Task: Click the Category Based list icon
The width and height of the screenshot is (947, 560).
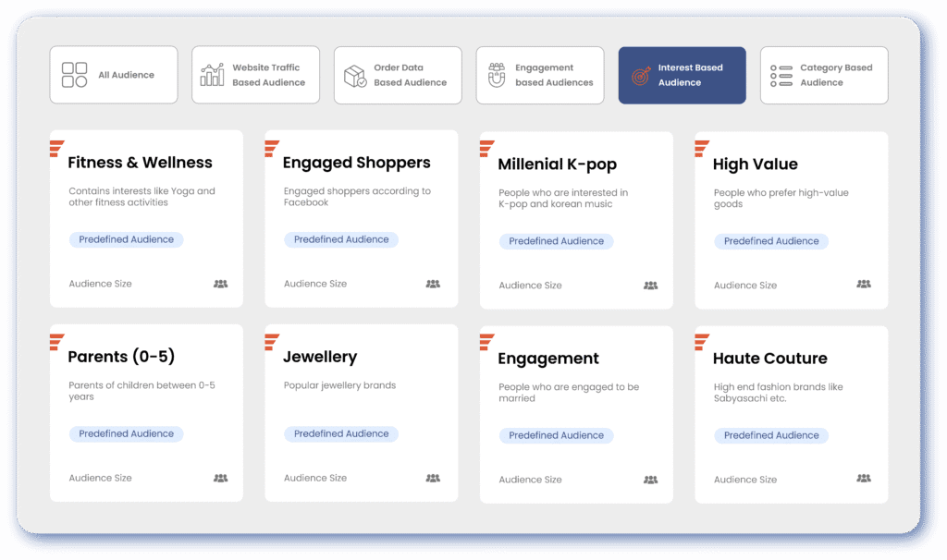Action: click(x=781, y=76)
